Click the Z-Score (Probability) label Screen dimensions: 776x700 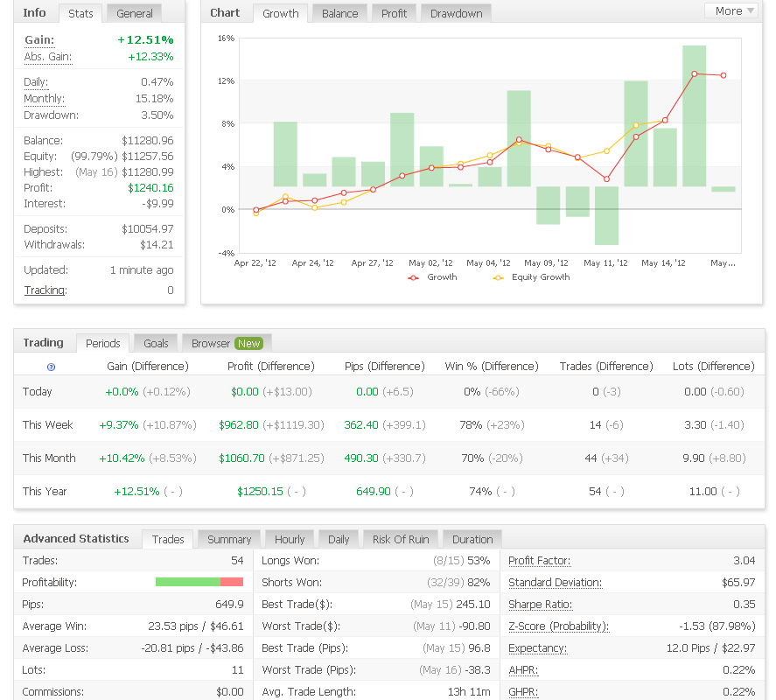[558, 626]
